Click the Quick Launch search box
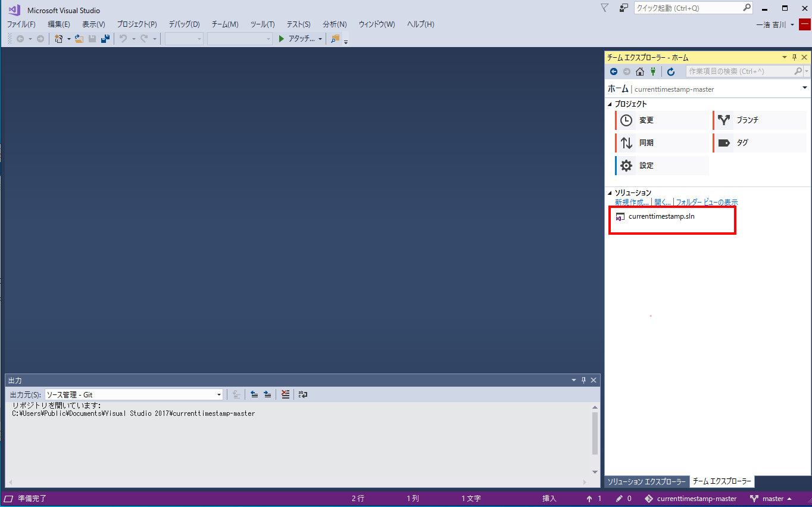Image resolution: width=812 pixels, height=507 pixels. [x=688, y=8]
